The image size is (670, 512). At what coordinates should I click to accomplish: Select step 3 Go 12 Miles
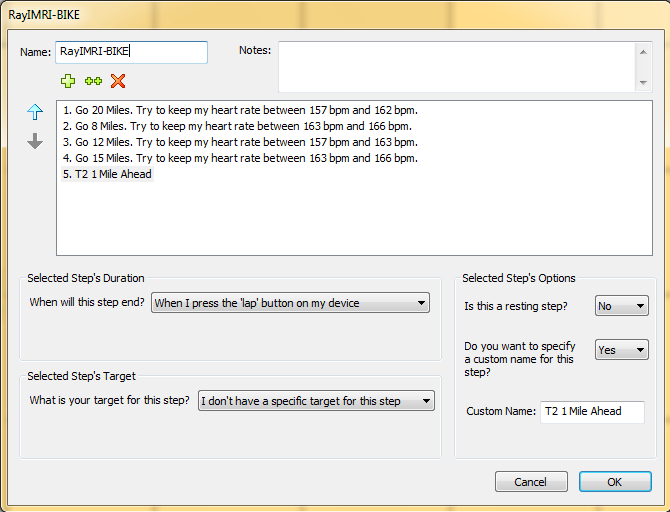[240, 142]
